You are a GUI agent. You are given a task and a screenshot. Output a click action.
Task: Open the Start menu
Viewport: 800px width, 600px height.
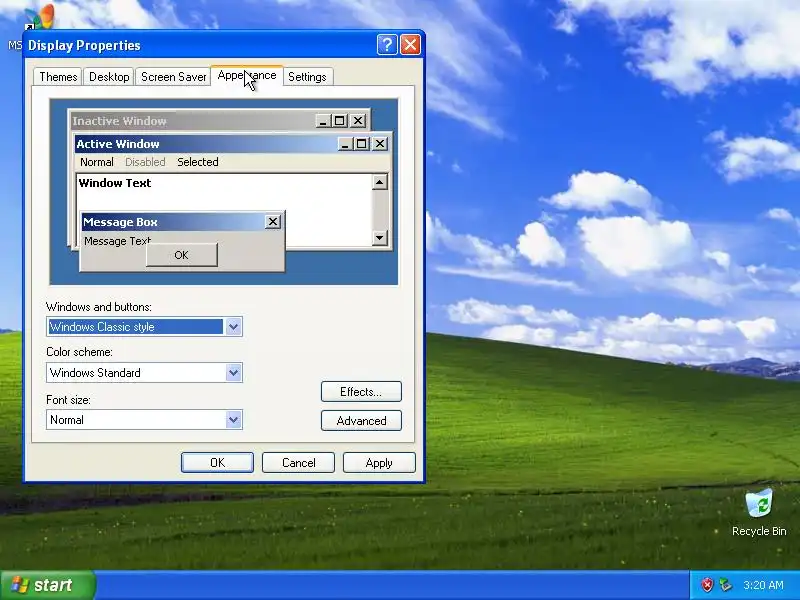pos(47,585)
